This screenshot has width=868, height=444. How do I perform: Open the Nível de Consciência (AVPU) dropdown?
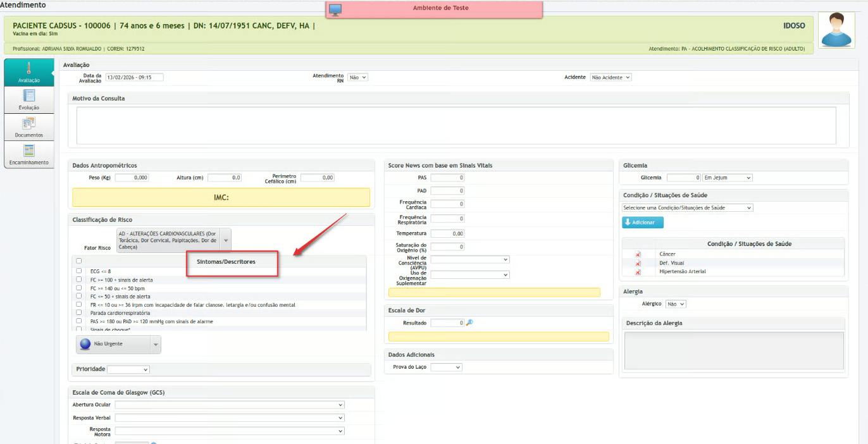469,259
